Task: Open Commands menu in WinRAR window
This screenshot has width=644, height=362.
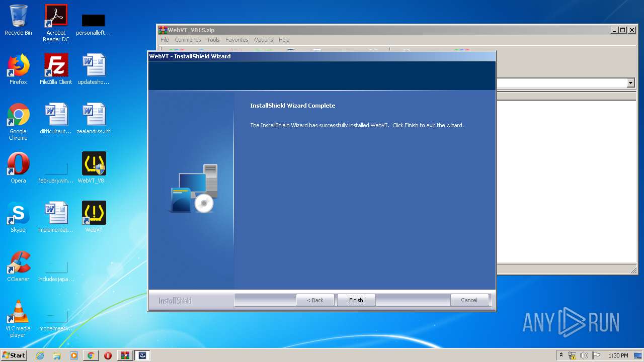Action: (x=188, y=40)
